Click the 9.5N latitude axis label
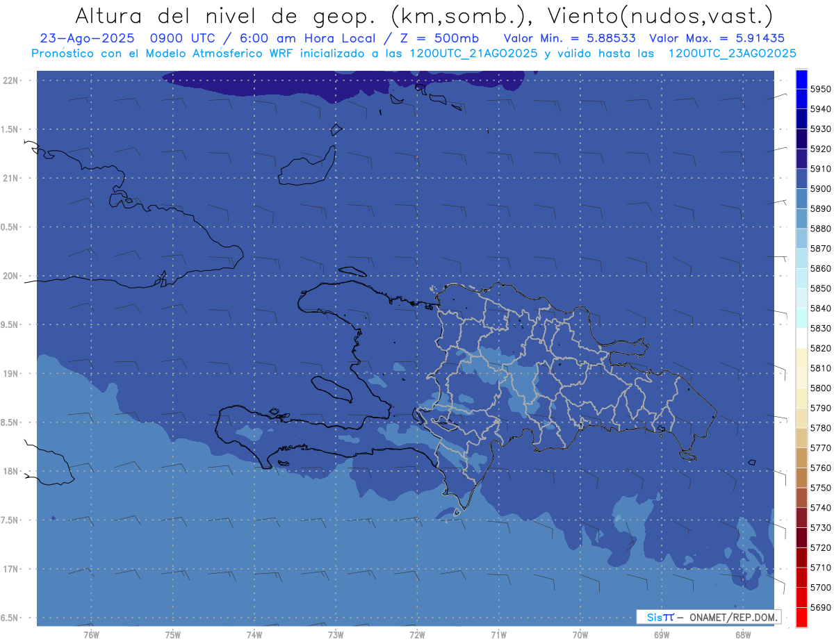This screenshot has height=644, width=834. pyautogui.click(x=10, y=324)
